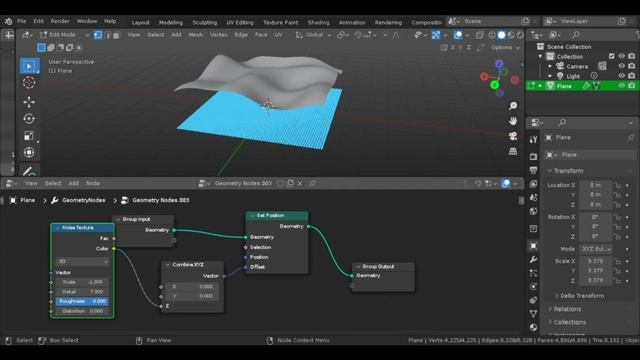Switch perspective/orthographic grid icon
The height and width of the screenshot is (360, 640).
click(513, 151)
